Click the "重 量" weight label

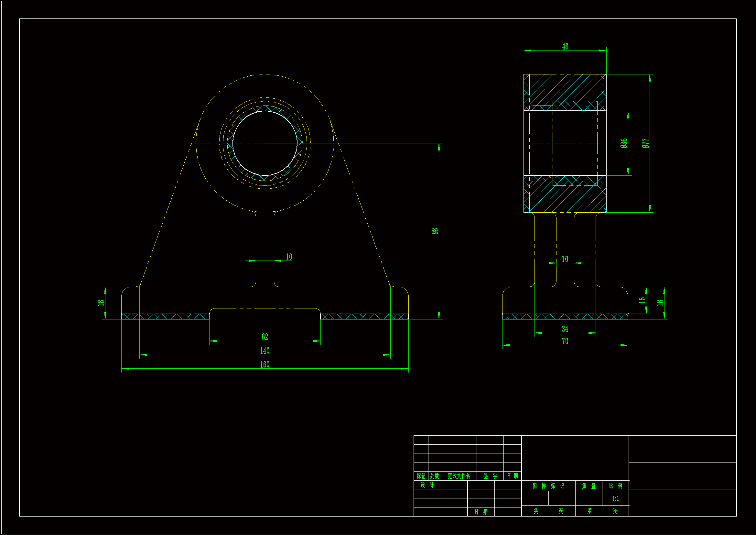(589, 486)
